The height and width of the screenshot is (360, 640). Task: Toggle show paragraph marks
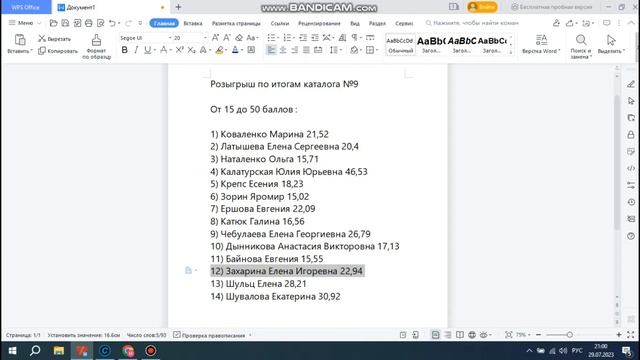pos(355,38)
